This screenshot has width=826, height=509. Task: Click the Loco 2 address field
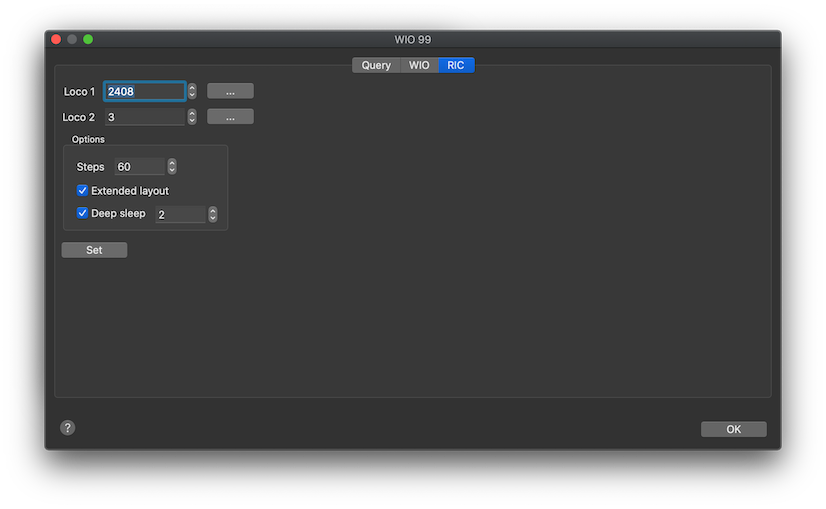tap(144, 117)
